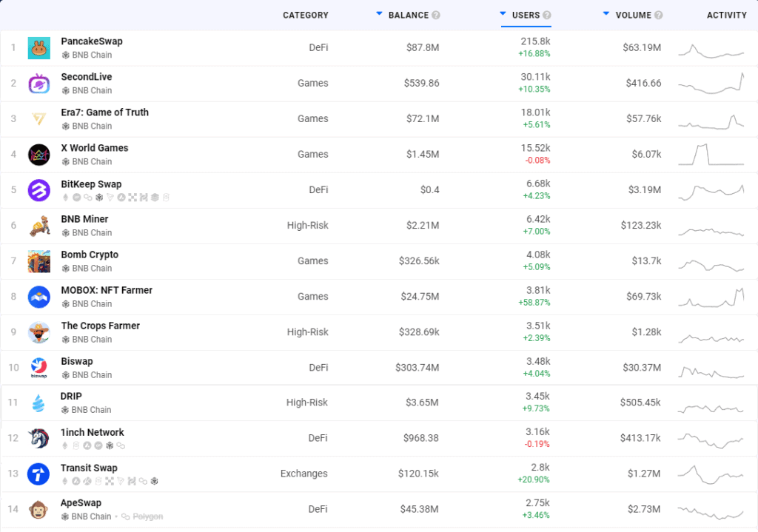The width and height of the screenshot is (758, 532).
Task: Click the +58.87% change in MOBOX row
Action: 534,303
